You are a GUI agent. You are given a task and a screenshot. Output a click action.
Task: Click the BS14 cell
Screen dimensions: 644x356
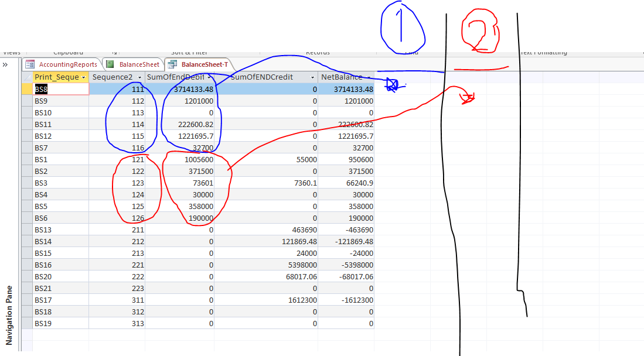point(61,241)
